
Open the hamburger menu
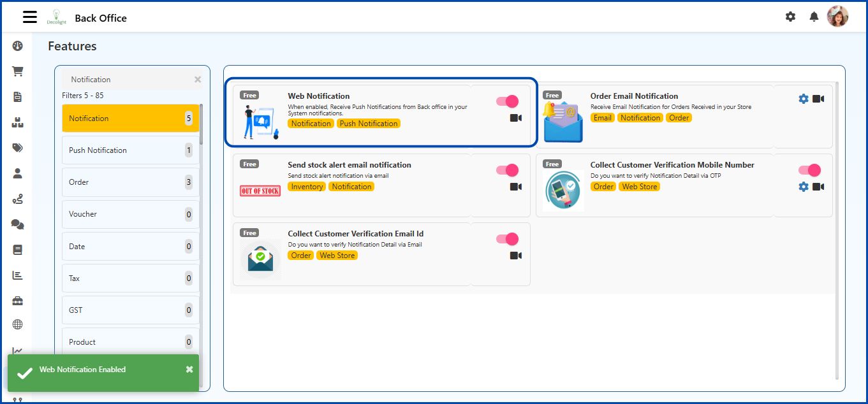[29, 17]
